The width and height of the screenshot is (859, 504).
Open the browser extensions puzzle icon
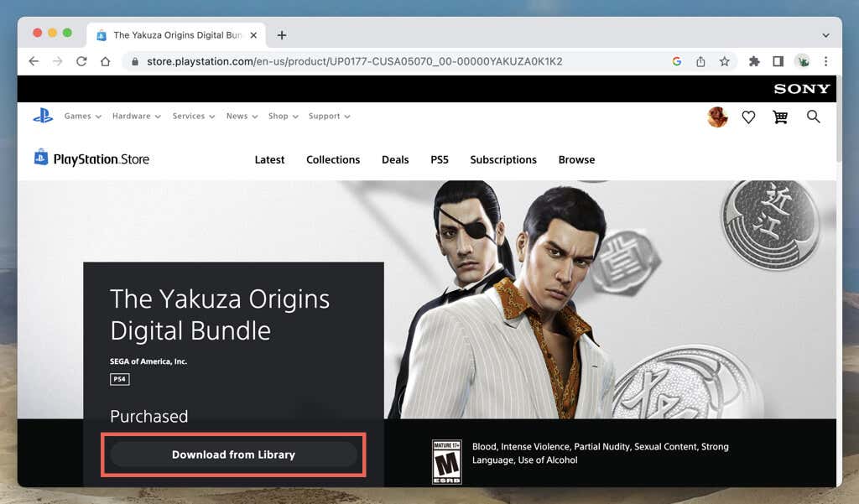point(754,61)
